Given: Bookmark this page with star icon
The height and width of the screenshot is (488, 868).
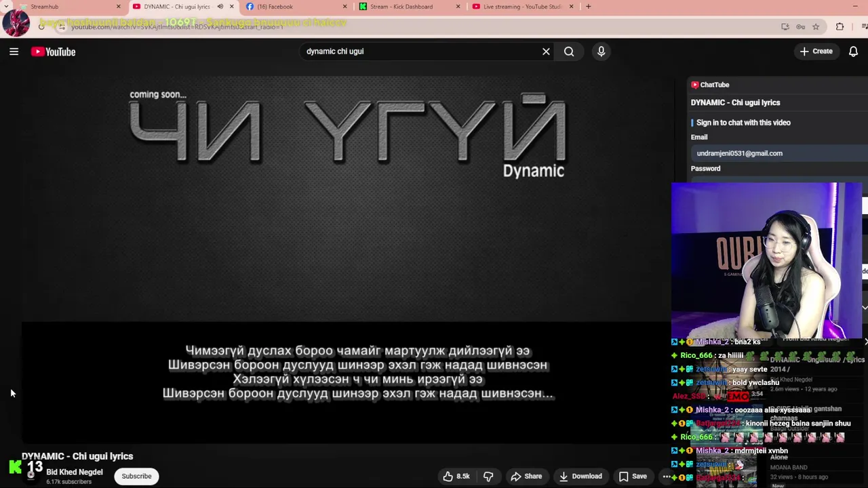Looking at the screenshot, I should click(816, 27).
